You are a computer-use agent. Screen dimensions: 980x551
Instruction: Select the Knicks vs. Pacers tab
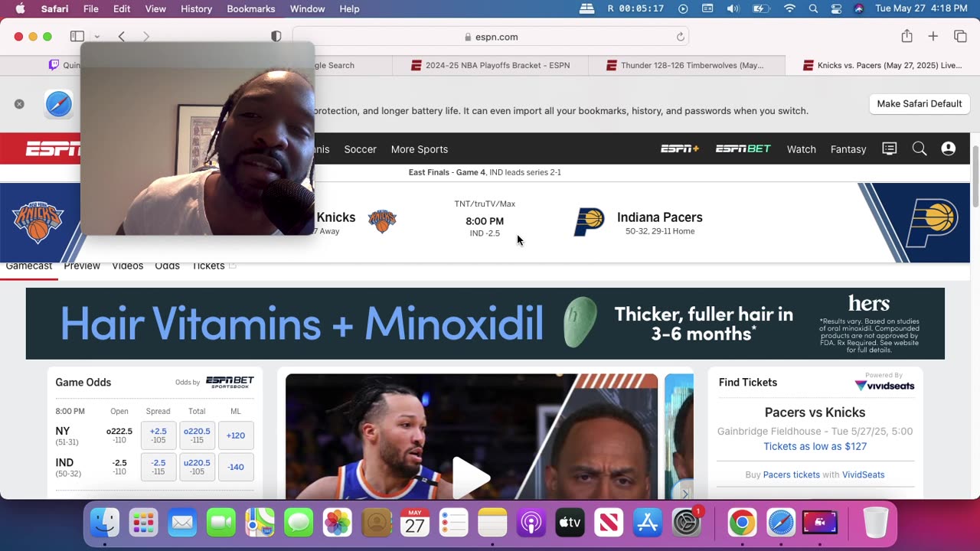pos(882,65)
